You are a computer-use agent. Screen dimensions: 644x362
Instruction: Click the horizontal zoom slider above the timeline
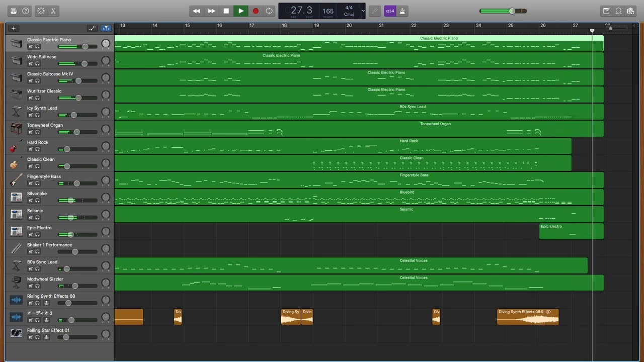point(618,28)
